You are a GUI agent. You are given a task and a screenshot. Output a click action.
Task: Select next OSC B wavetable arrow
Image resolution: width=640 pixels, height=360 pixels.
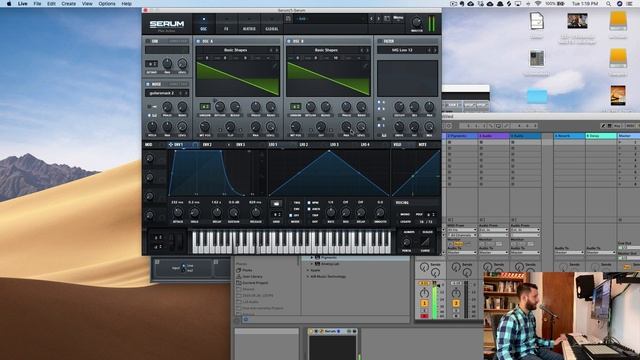point(367,50)
